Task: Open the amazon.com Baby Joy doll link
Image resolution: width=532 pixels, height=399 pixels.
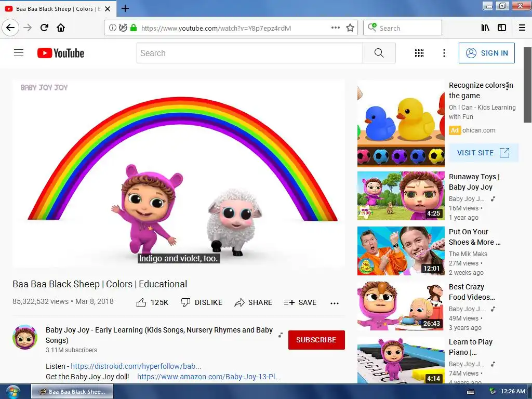Action: click(209, 377)
